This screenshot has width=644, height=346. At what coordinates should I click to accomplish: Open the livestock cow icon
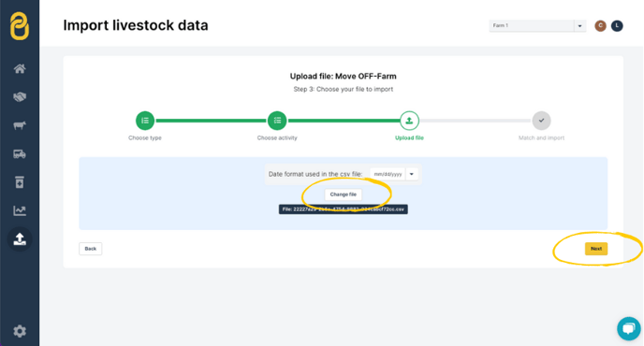coord(20,125)
